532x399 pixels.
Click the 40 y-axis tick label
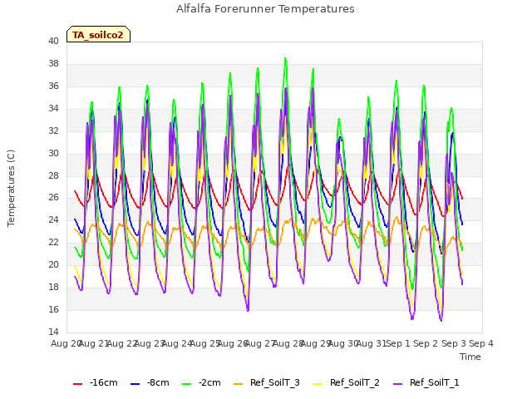click(x=53, y=41)
